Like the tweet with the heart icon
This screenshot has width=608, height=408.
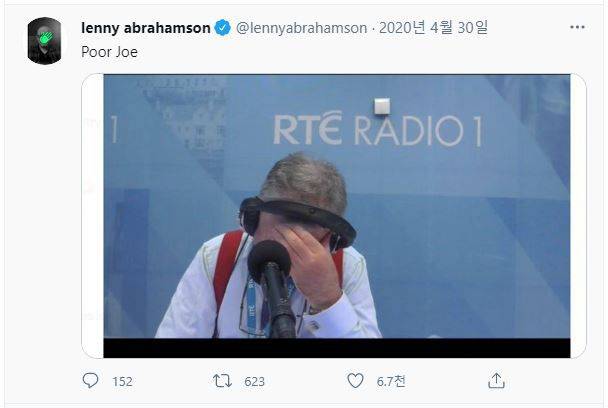(355, 380)
